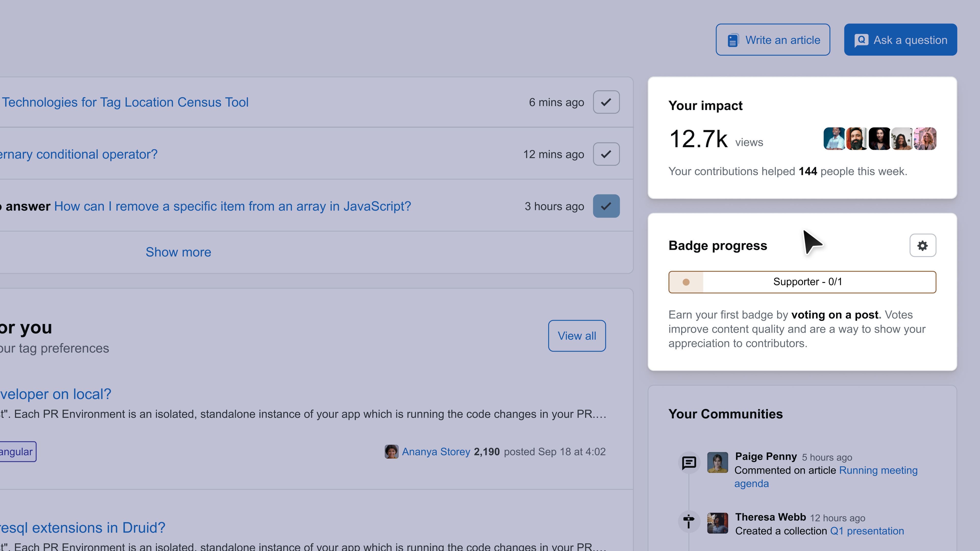Click the comment icon beside Paige Penny

pos(689,463)
